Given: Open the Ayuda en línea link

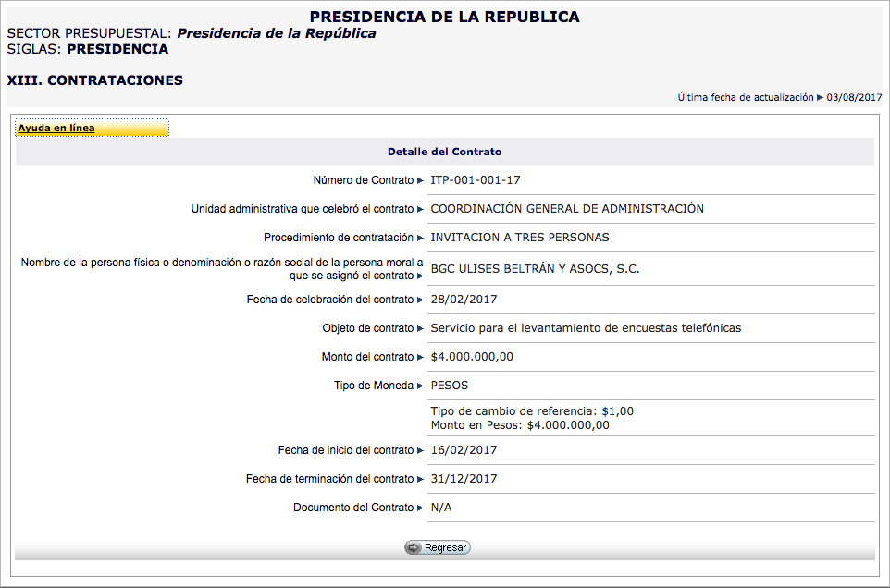Looking at the screenshot, I should 56,129.
